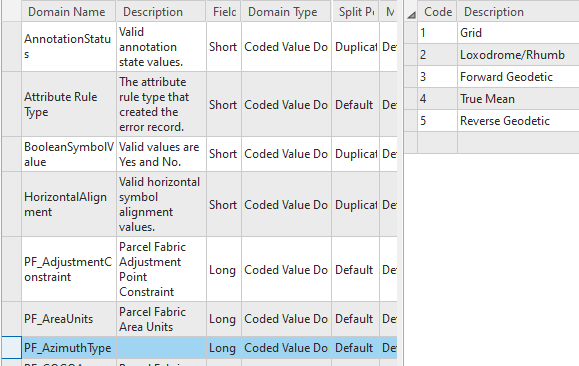Image resolution: width=579 pixels, height=366 pixels.
Task: Select the HorizontalAlignment row header
Action: pos(11,204)
